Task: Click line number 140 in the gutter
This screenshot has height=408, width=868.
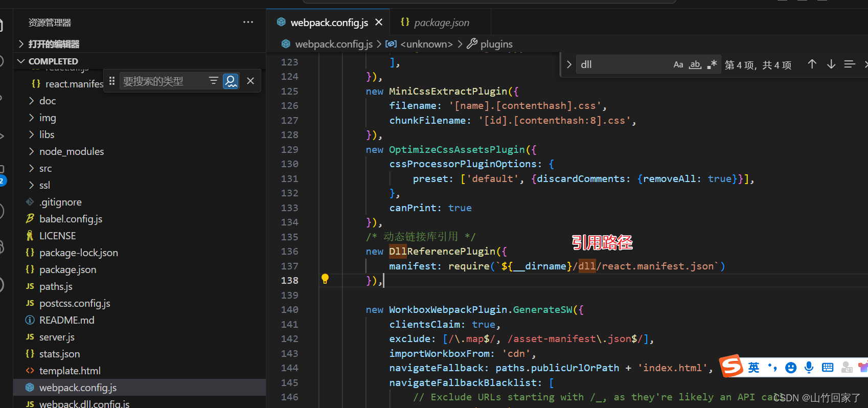Action: coord(289,310)
